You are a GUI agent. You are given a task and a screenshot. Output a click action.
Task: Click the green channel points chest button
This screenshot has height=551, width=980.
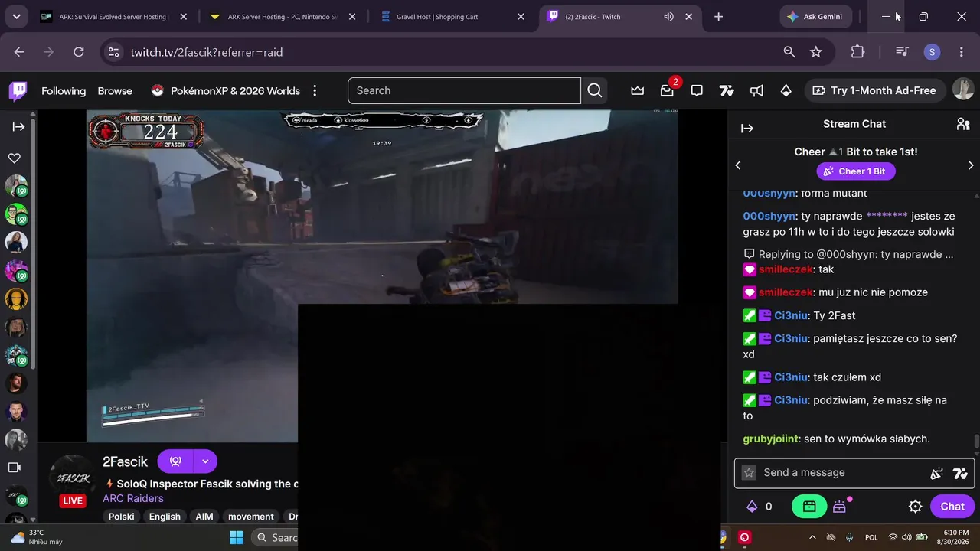809,506
